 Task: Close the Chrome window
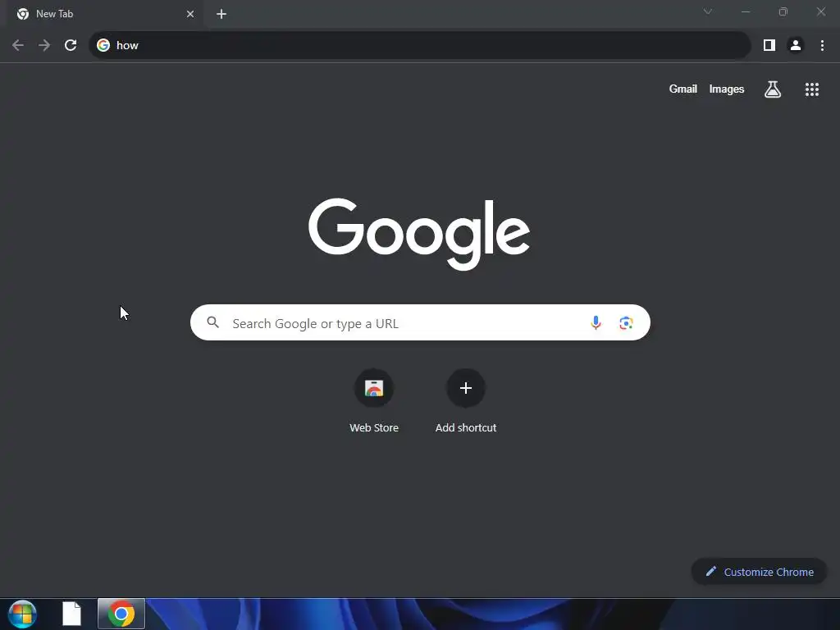click(x=820, y=11)
